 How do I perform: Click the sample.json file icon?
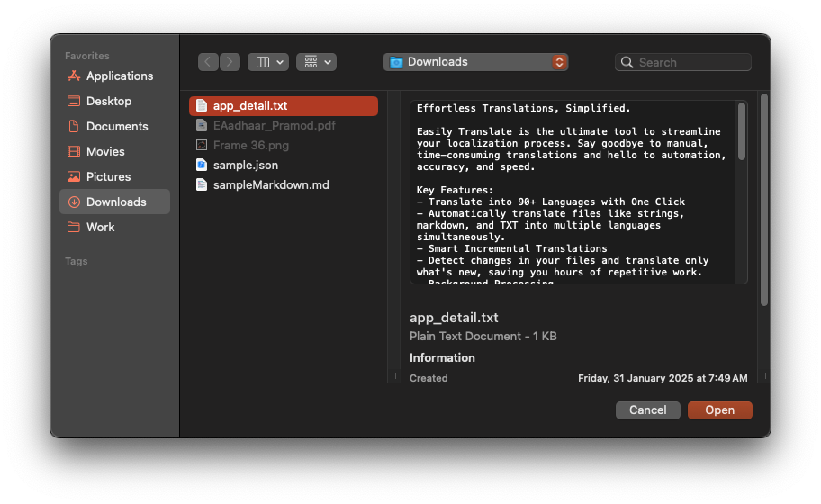(202, 166)
